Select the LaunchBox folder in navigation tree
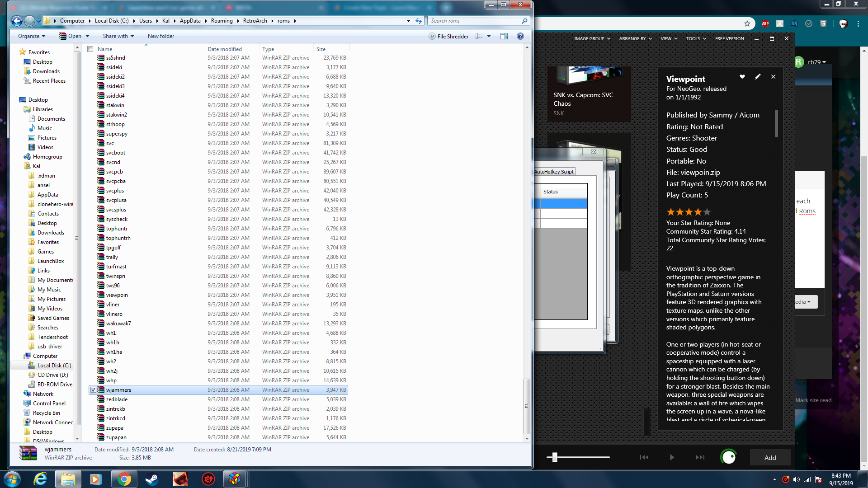Screen dimensions: 868x488 click(x=50, y=261)
